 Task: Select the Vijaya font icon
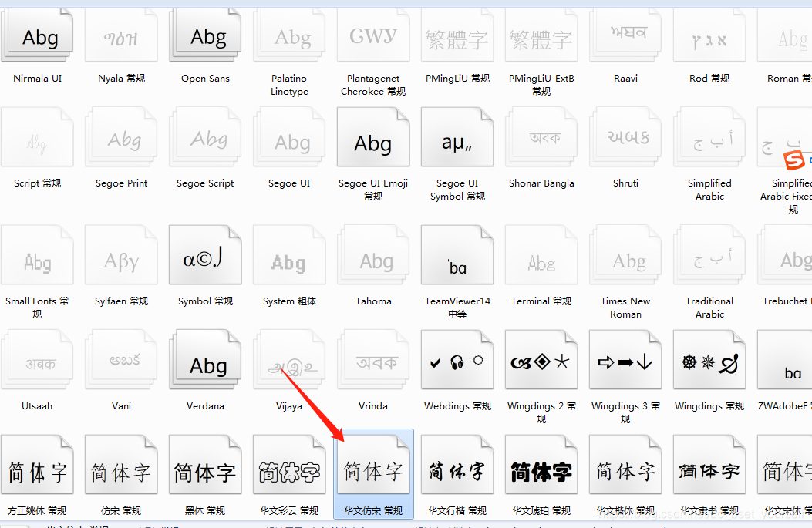[x=289, y=360]
